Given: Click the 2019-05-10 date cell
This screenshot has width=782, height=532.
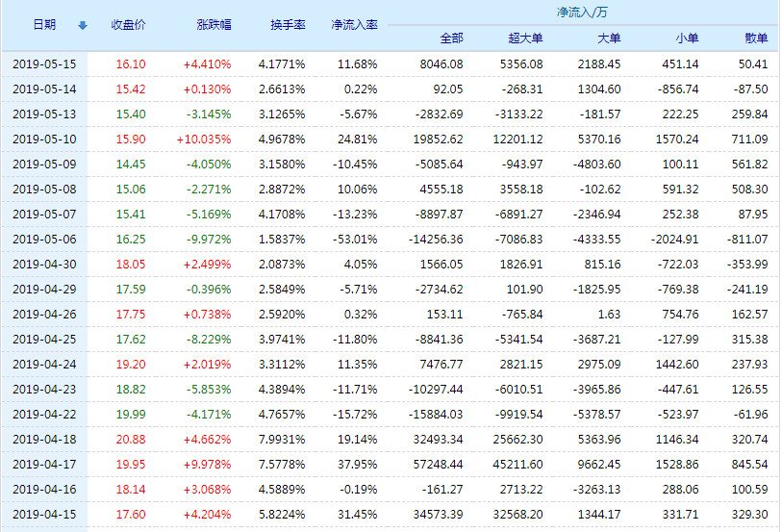Looking at the screenshot, I should tap(44, 139).
